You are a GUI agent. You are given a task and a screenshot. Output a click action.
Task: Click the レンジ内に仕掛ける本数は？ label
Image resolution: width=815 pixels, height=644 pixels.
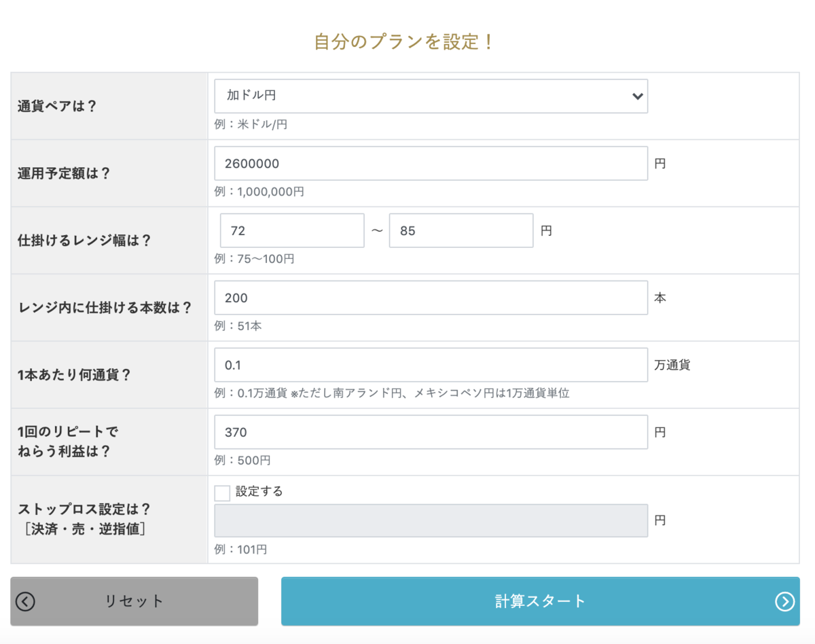pyautogui.click(x=105, y=308)
